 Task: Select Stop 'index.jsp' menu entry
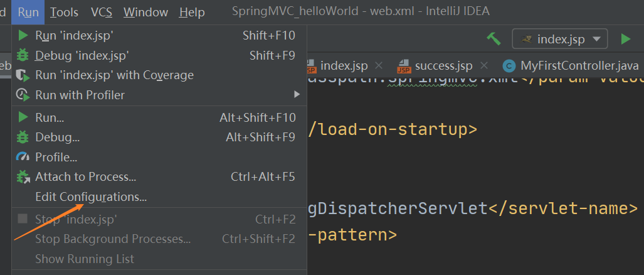click(x=159, y=219)
